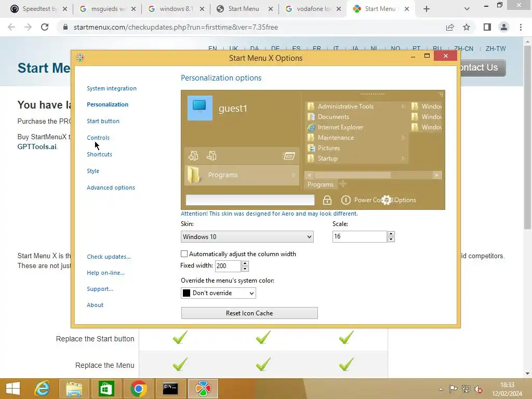Click the Reset Icon Cache button

pyautogui.click(x=249, y=313)
